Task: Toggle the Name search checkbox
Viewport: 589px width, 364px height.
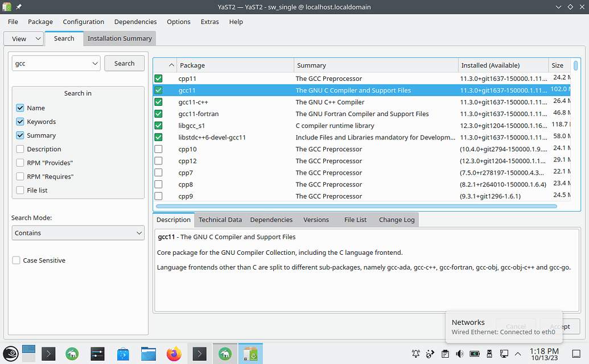Action: click(20, 108)
